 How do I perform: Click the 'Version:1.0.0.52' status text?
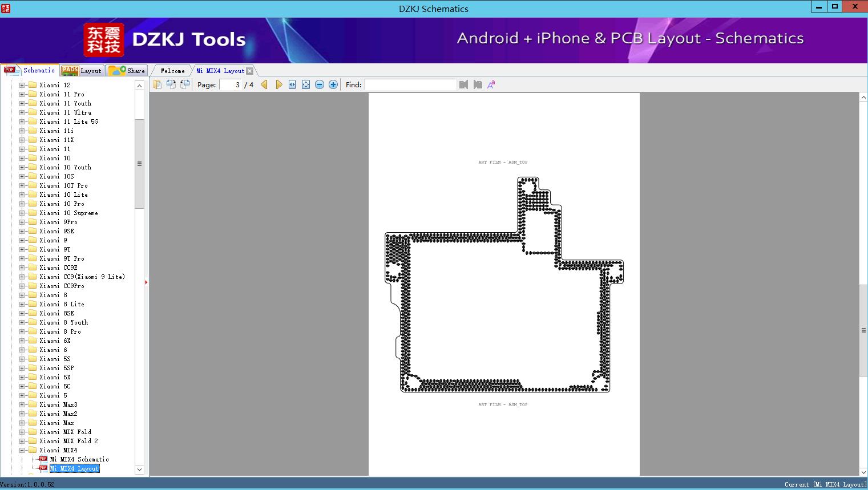(27, 484)
